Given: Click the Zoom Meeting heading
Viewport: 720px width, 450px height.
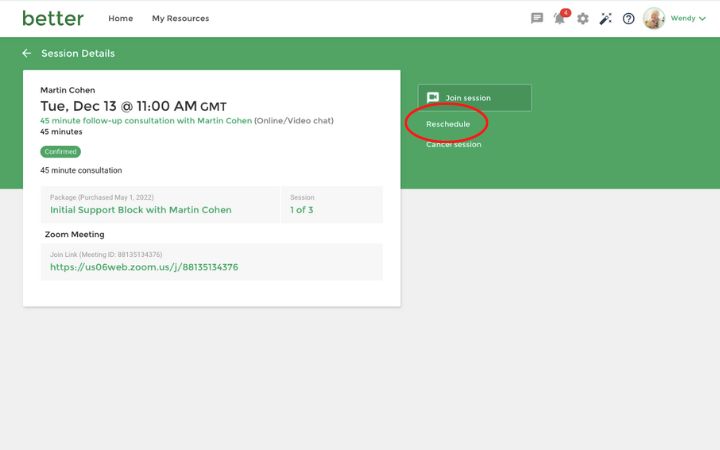Looking at the screenshot, I should [74, 234].
